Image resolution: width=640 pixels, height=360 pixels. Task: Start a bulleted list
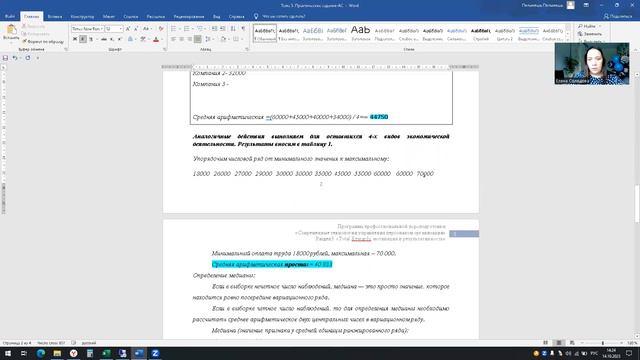pyautogui.click(x=174, y=29)
